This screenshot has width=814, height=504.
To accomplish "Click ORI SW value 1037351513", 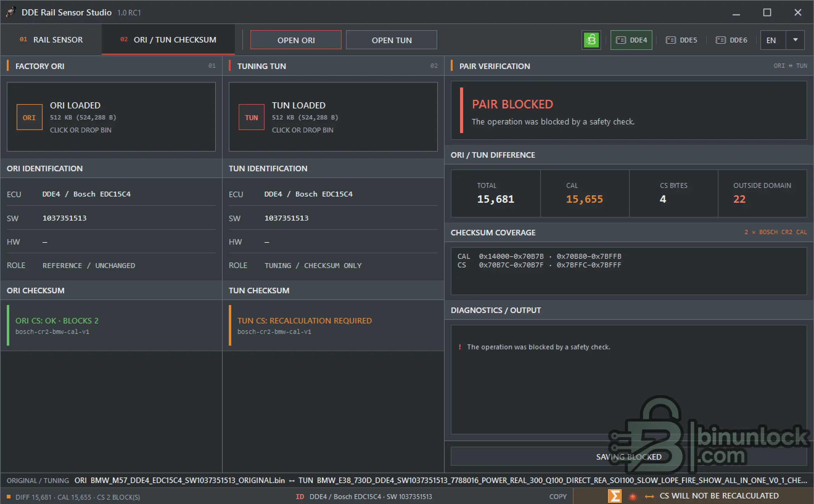I will [x=64, y=218].
